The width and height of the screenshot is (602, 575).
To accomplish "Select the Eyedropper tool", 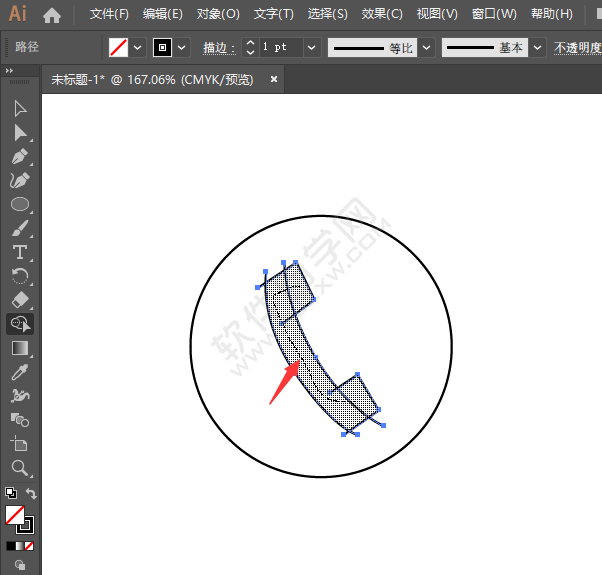I will (19, 372).
